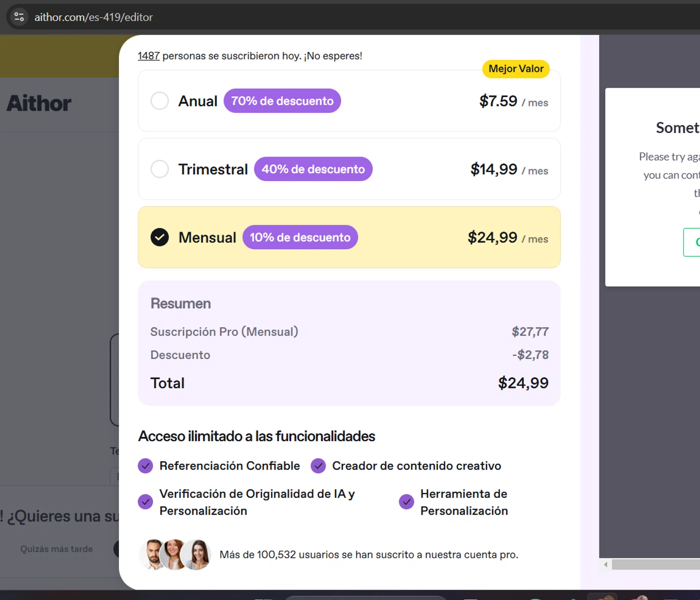Click the $7.59 / mes annual price

(514, 101)
